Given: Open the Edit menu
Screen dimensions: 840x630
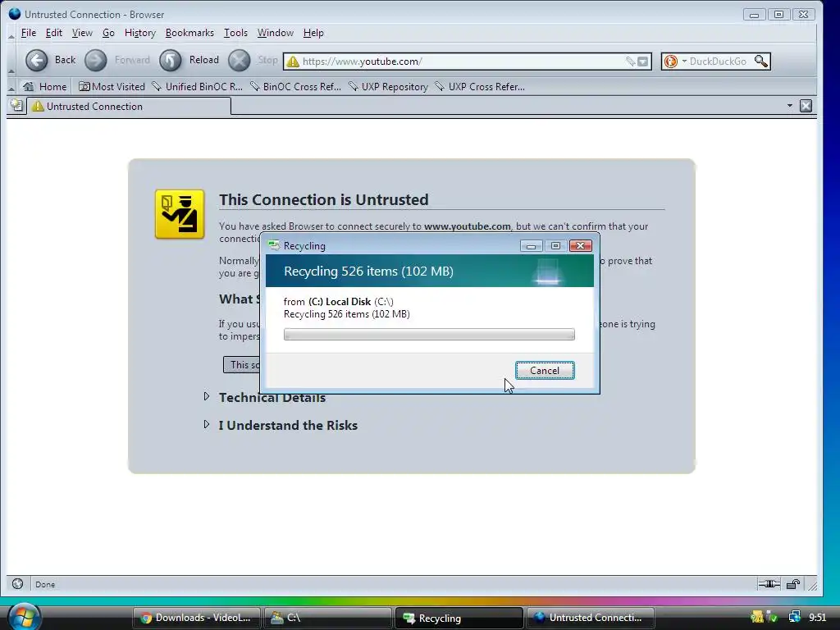Looking at the screenshot, I should coord(53,33).
